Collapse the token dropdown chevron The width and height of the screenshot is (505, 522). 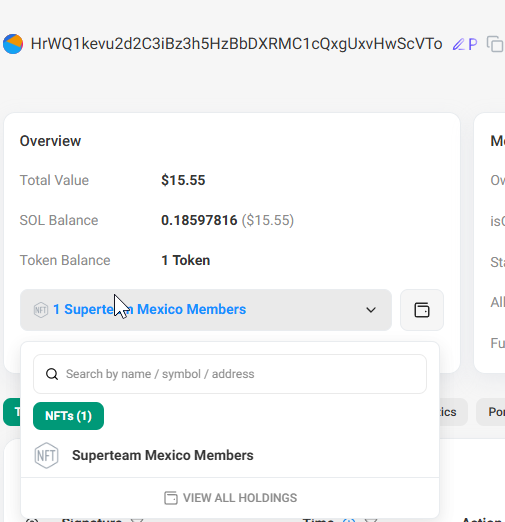pos(371,310)
